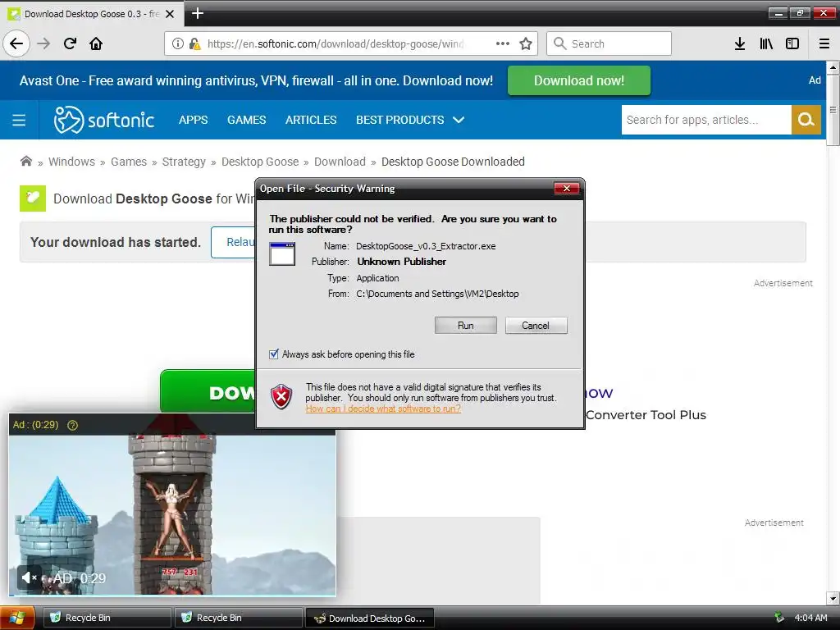Click Download breadcrumb link

pyautogui.click(x=340, y=162)
